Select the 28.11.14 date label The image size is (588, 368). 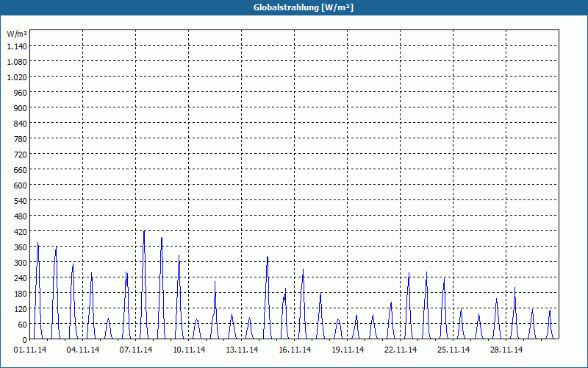[x=506, y=350]
